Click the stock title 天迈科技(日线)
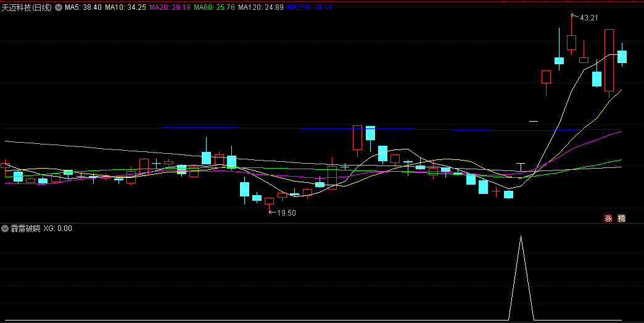 pos(27,7)
